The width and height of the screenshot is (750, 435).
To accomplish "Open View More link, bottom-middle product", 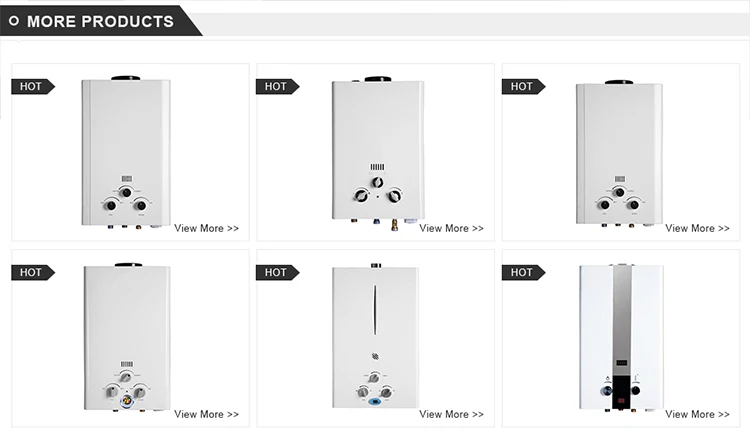I will click(x=451, y=414).
